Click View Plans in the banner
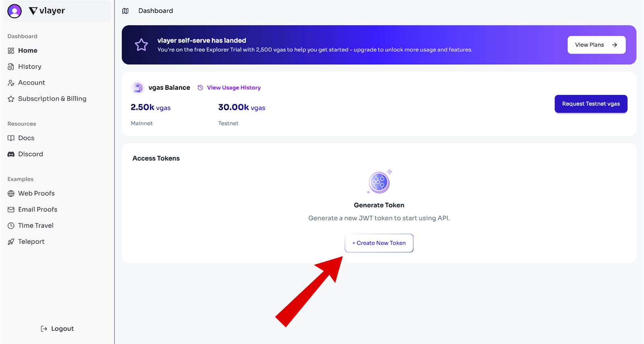Viewport: 644px width, 344px height. point(596,45)
